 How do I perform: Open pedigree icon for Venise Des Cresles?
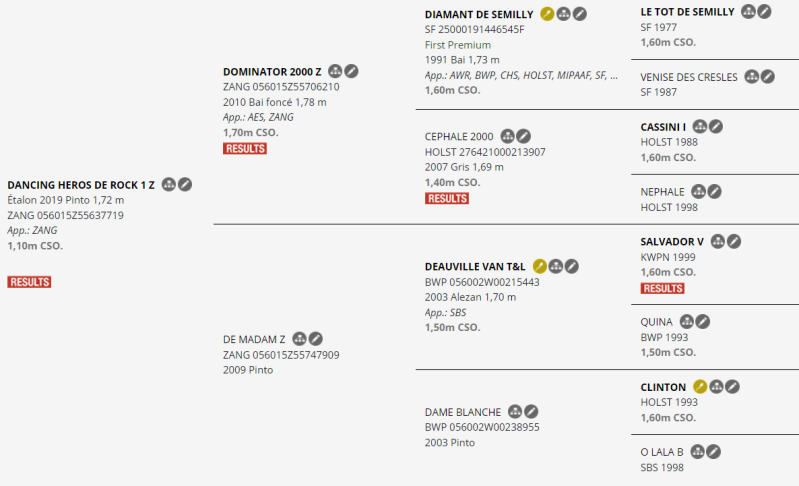click(x=751, y=76)
